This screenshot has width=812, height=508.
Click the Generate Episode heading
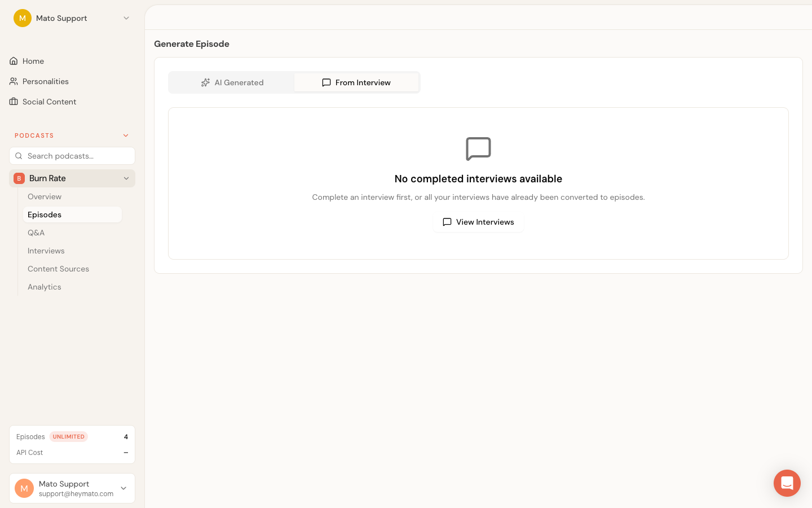[x=192, y=44]
